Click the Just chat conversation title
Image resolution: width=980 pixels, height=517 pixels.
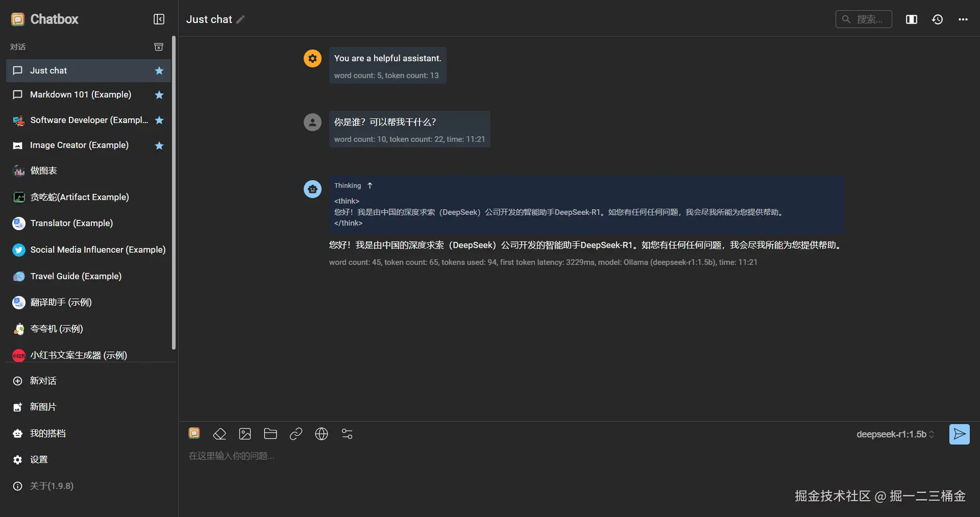(209, 19)
